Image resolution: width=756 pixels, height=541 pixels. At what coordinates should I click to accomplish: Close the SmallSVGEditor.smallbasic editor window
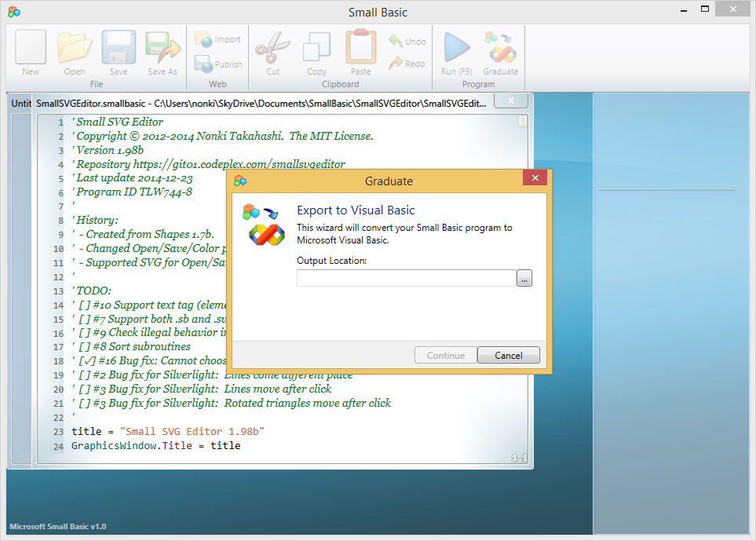511,101
